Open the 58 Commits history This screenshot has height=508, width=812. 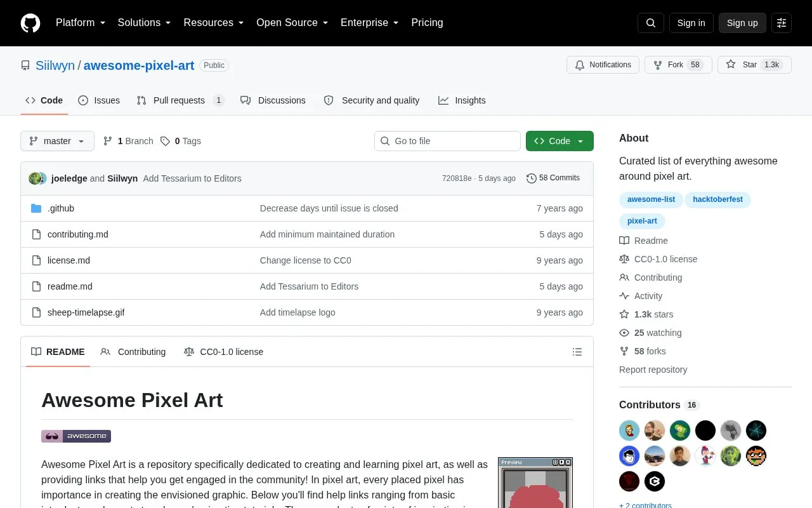(x=553, y=178)
